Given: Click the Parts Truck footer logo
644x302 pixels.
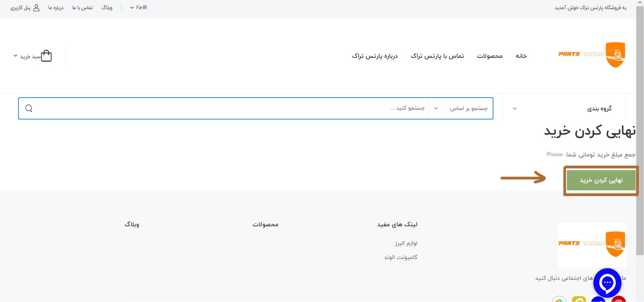Looking at the screenshot, I should [x=592, y=244].
